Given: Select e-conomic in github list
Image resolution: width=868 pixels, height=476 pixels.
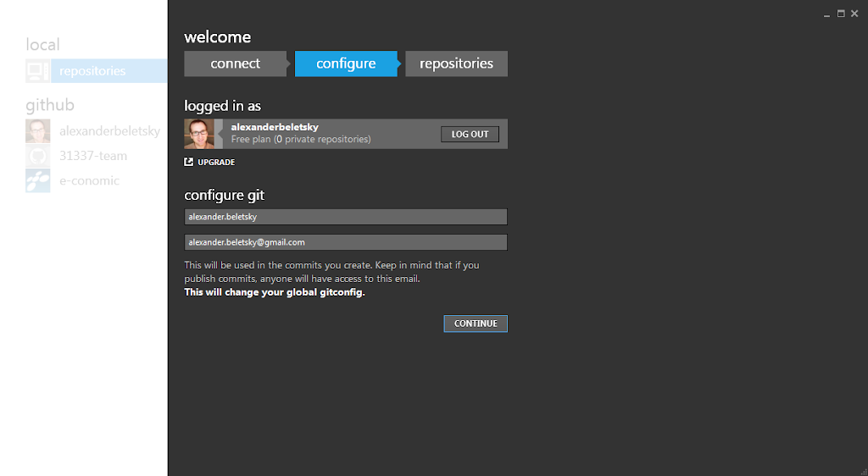Looking at the screenshot, I should [89, 180].
